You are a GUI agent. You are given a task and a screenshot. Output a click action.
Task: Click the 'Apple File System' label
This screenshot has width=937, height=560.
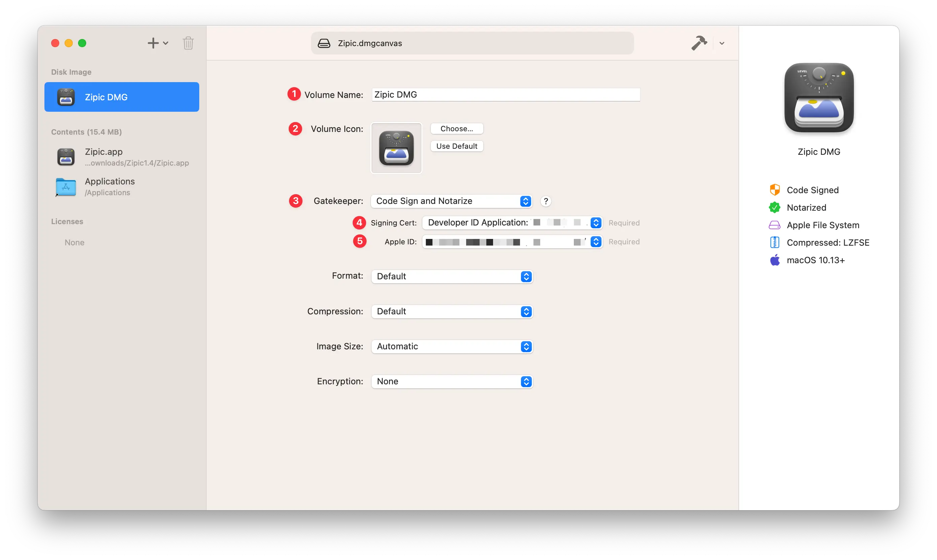point(823,225)
